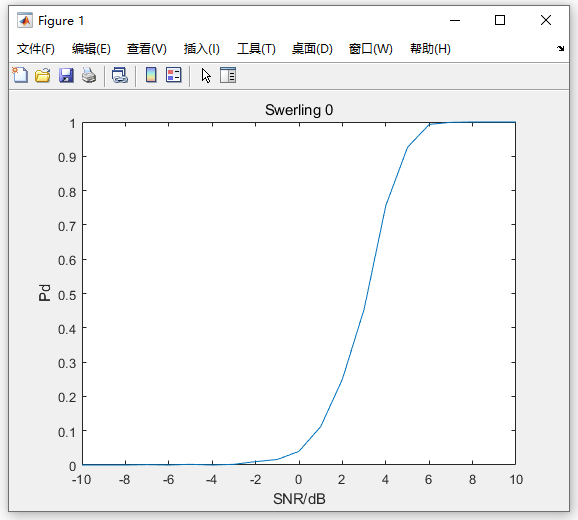Open the 编辑(E) menu
The height and width of the screenshot is (520, 578).
tap(91, 49)
